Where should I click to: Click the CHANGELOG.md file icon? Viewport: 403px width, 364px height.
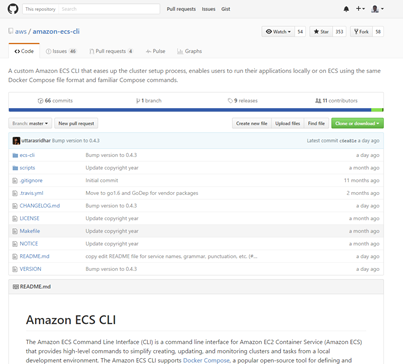(x=15, y=206)
